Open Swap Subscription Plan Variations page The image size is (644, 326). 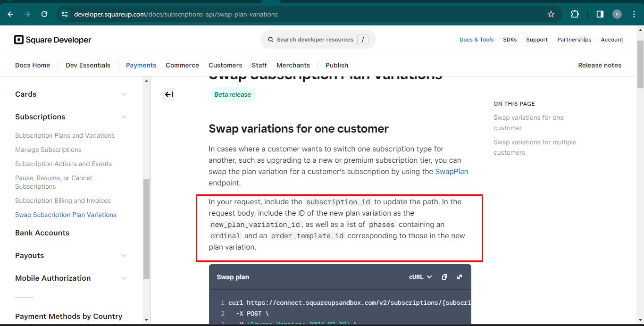click(66, 215)
